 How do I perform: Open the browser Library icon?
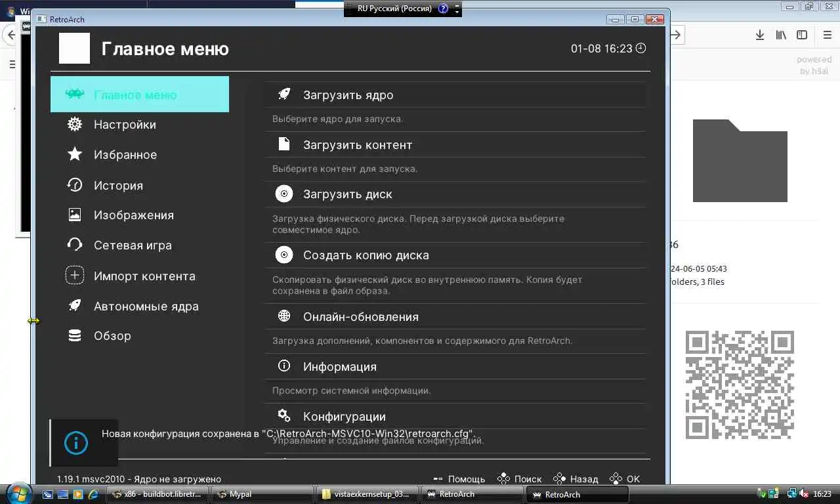click(x=780, y=35)
